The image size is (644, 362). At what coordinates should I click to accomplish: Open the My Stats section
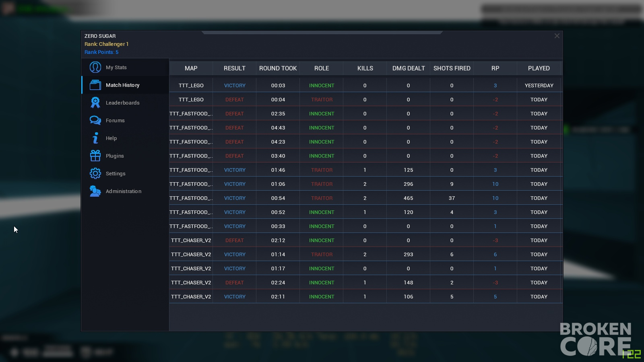pos(116,68)
